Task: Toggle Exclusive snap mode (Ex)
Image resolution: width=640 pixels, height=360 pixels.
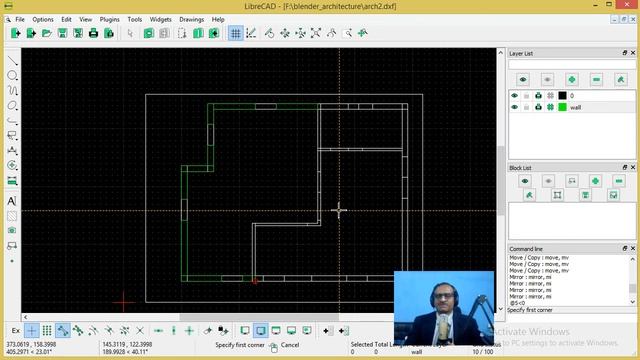Action: click(16, 331)
